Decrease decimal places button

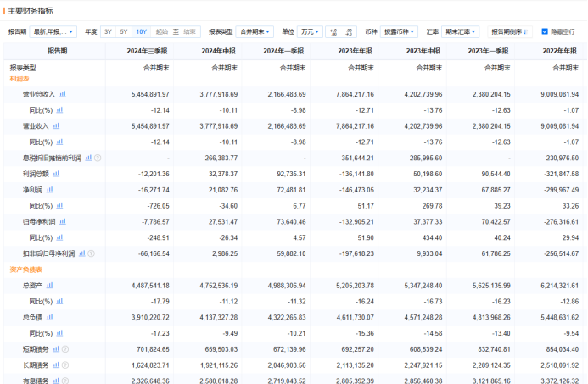349,31
